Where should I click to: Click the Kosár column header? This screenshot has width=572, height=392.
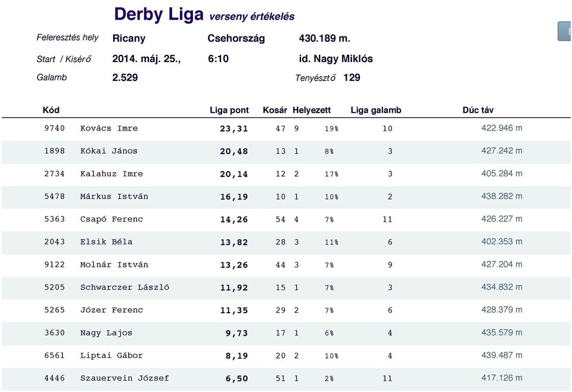coord(275,110)
